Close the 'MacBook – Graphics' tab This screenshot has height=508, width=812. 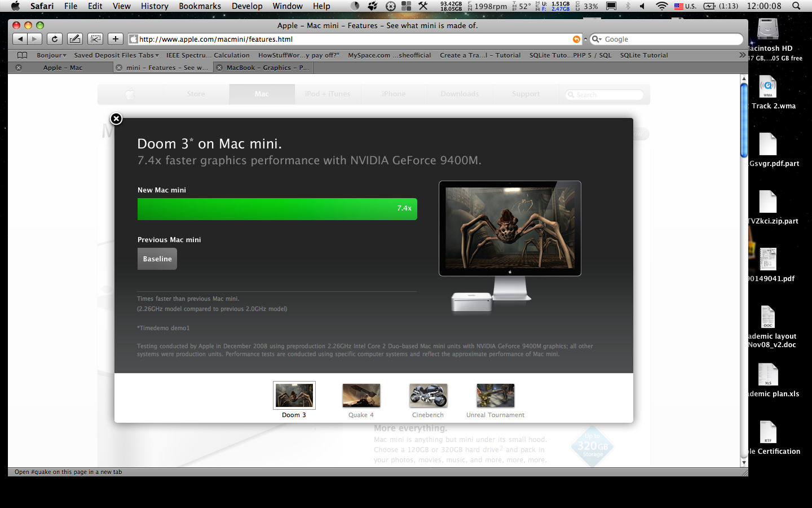pos(219,68)
